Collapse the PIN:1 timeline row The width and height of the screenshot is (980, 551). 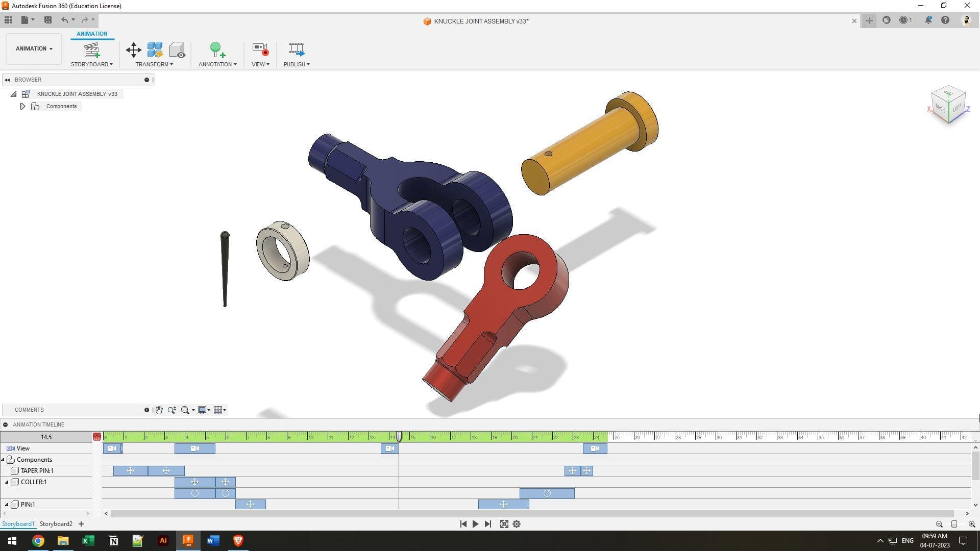coord(7,505)
